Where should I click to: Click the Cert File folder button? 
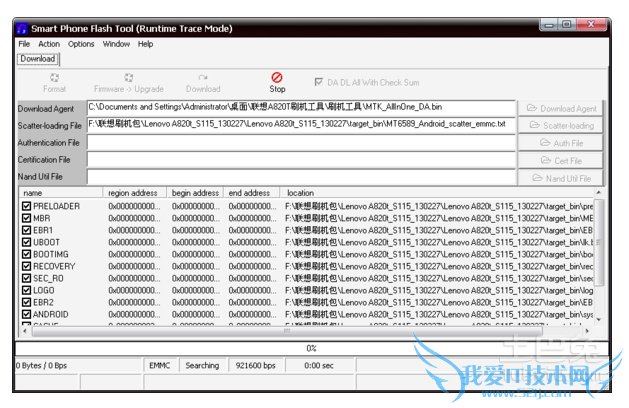561,160
